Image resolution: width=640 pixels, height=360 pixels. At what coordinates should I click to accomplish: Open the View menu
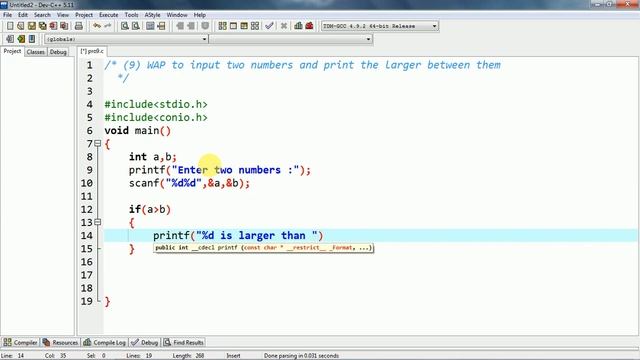[62, 15]
